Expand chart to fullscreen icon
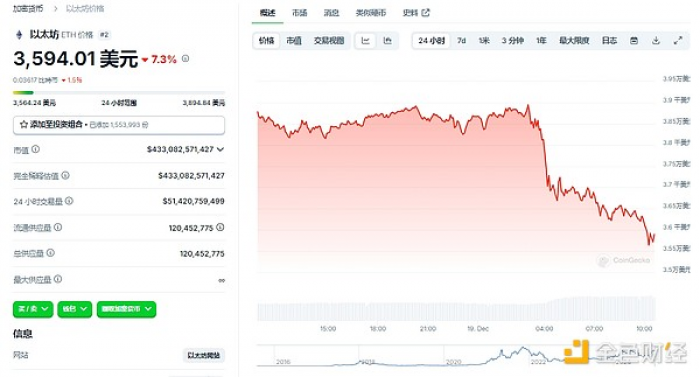 coord(678,41)
